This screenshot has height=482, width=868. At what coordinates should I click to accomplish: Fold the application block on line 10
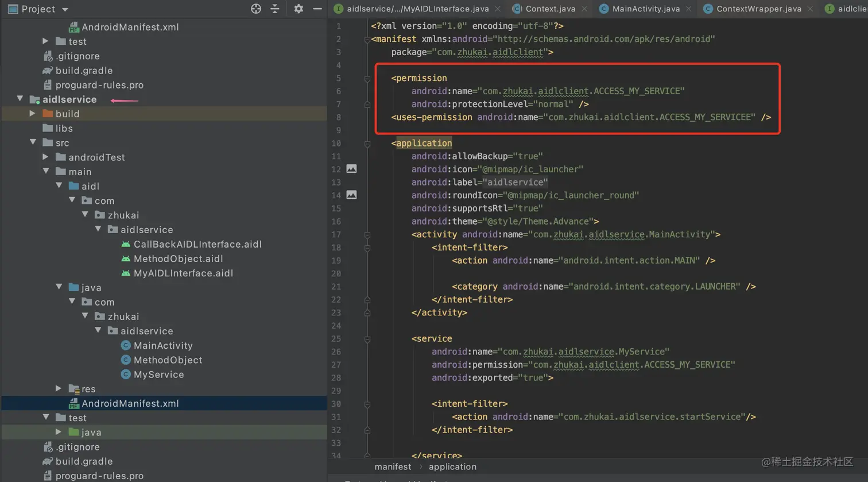(x=367, y=143)
